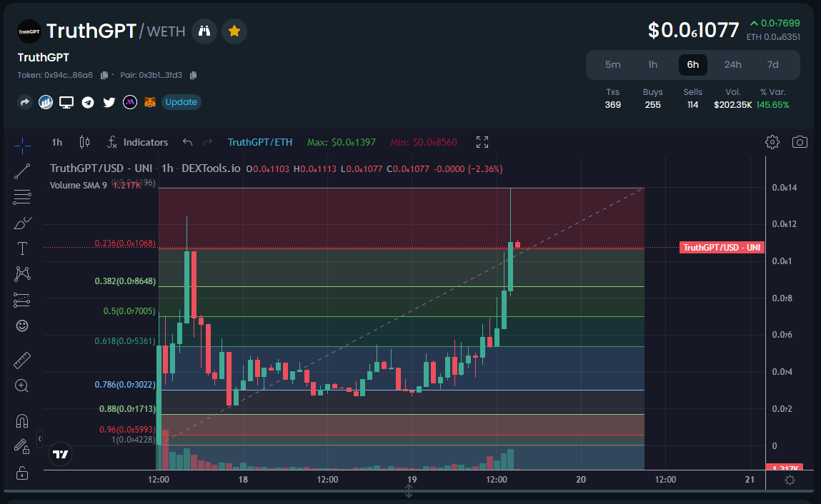The image size is (821, 504).
Task: Click the redo arrow in the chart toolbar
Action: tap(207, 142)
